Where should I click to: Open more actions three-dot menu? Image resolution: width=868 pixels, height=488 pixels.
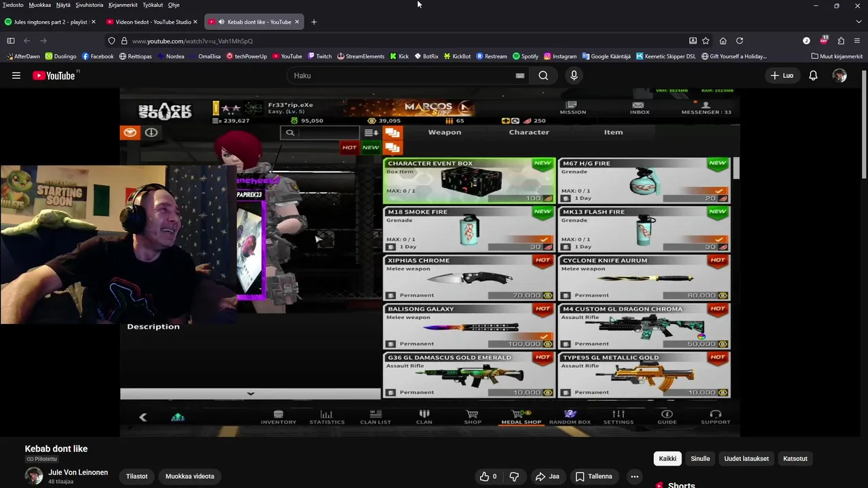tap(635, 476)
